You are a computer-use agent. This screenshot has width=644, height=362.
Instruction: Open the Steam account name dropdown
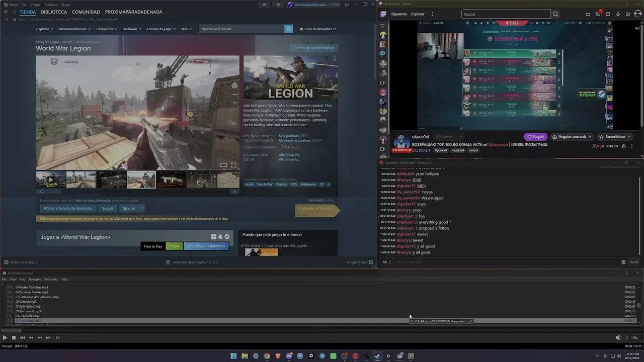tap(313, 5)
